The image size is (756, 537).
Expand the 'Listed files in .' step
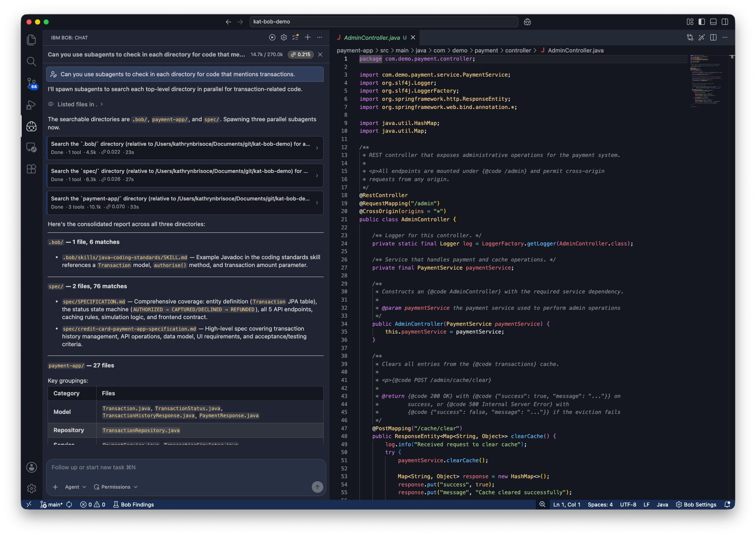coord(76,104)
